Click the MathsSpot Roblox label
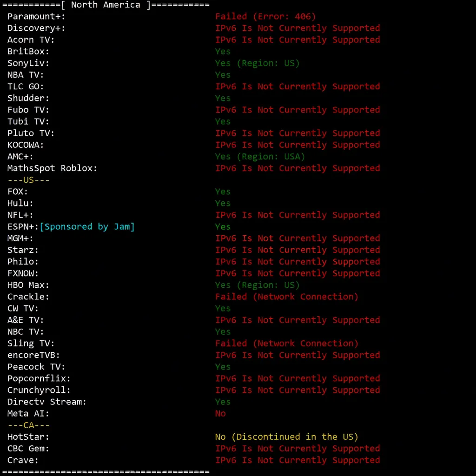Viewport: 476px width, 476px height. (x=52, y=168)
